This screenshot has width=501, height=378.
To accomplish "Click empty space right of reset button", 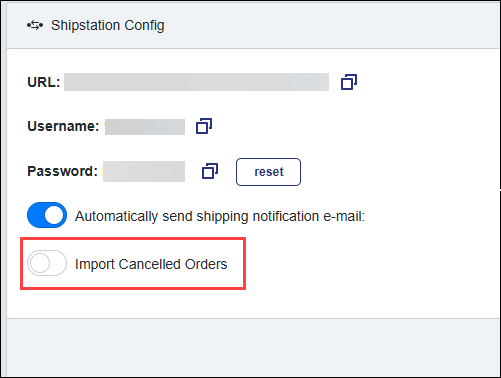I will 400,172.
